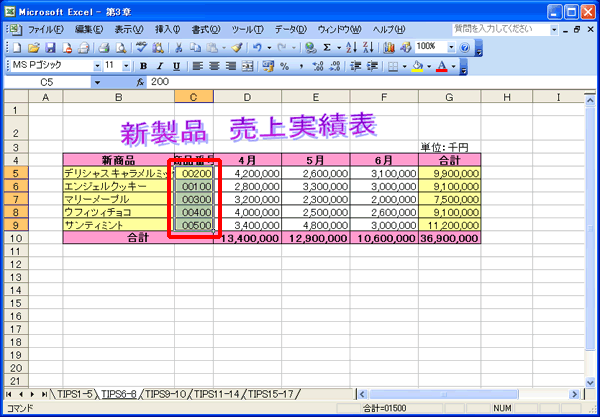This screenshot has height=417, width=600.
Task: Apply comma style formatting
Action: click(301, 66)
